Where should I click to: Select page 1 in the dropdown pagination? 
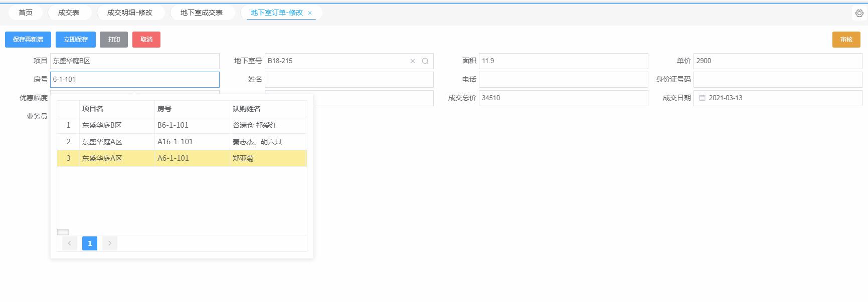pyautogui.click(x=90, y=243)
